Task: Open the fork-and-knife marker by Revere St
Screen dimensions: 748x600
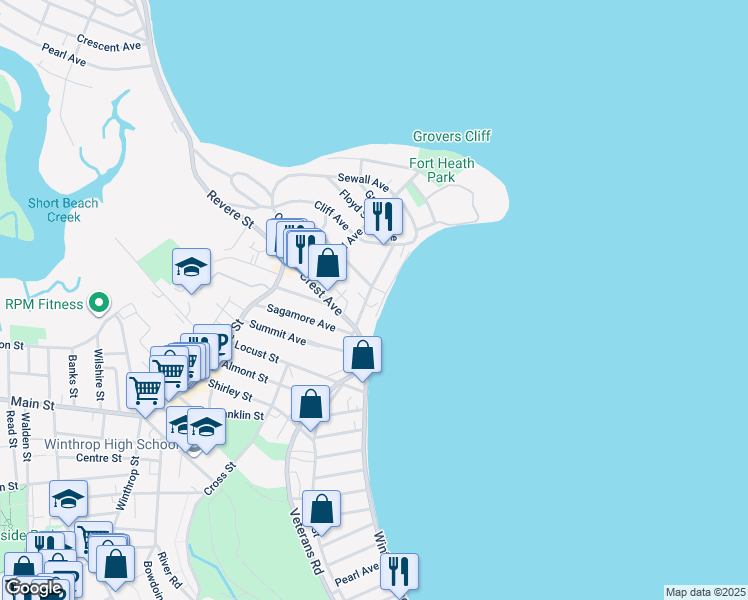Action: click(x=304, y=248)
